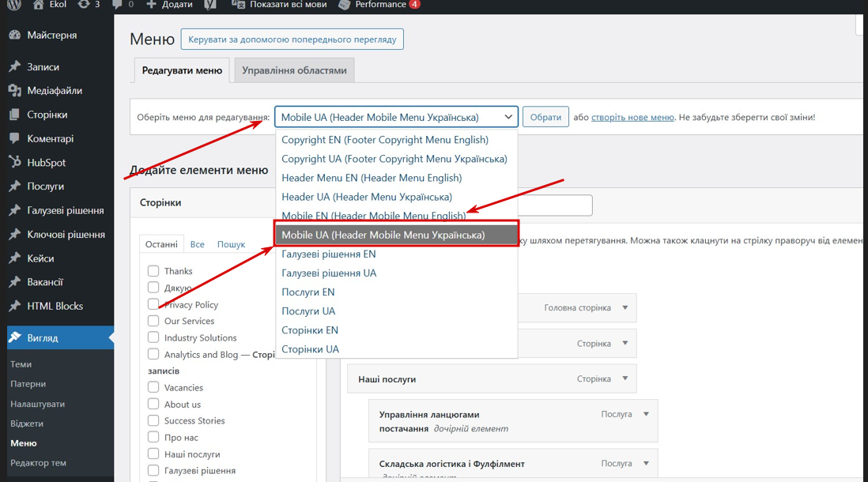Image resolution: width=868 pixels, height=482 pixels.
Task: Open the Yoast icon in admin bar
Action: pos(209,5)
